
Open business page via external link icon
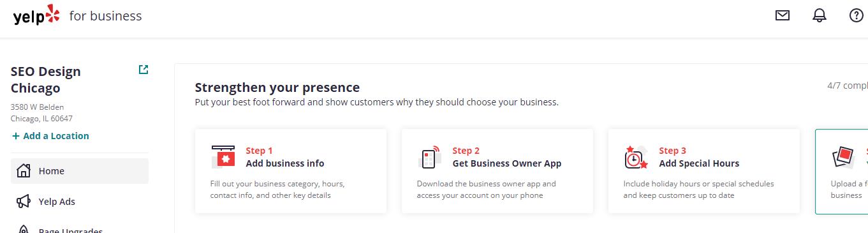pyautogui.click(x=143, y=70)
